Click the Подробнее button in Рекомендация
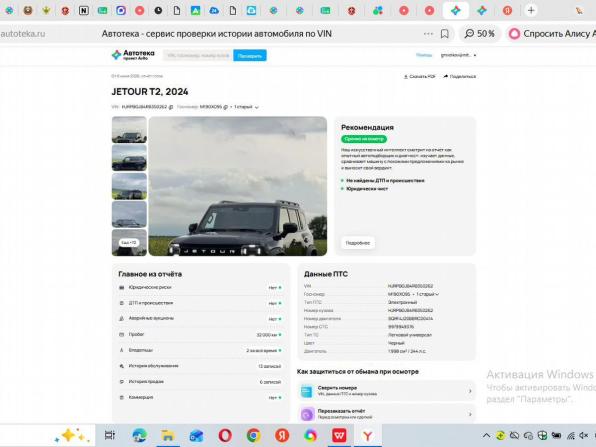The height and width of the screenshot is (447, 596). [358, 243]
